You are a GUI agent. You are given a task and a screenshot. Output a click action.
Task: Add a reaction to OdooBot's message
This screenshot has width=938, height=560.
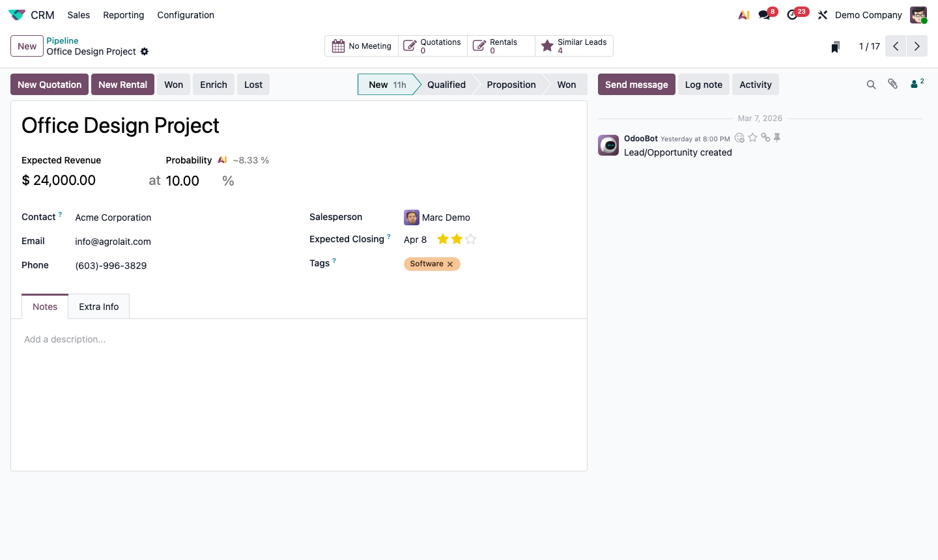coord(739,137)
